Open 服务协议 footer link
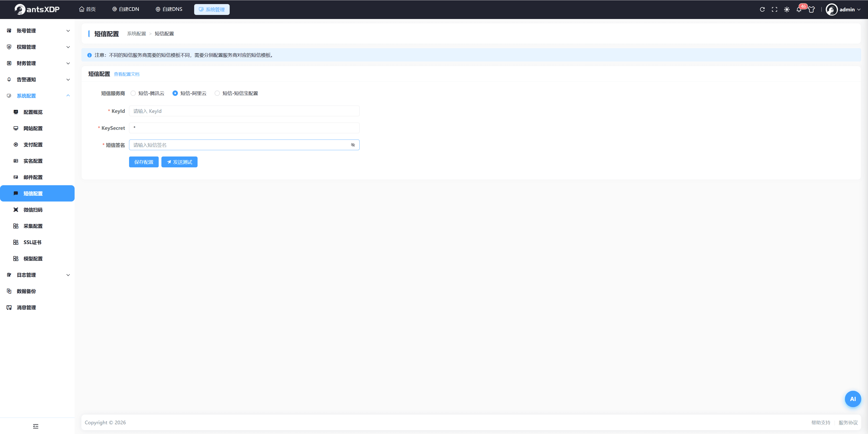Viewport: 868px width, 434px height. coord(848,422)
